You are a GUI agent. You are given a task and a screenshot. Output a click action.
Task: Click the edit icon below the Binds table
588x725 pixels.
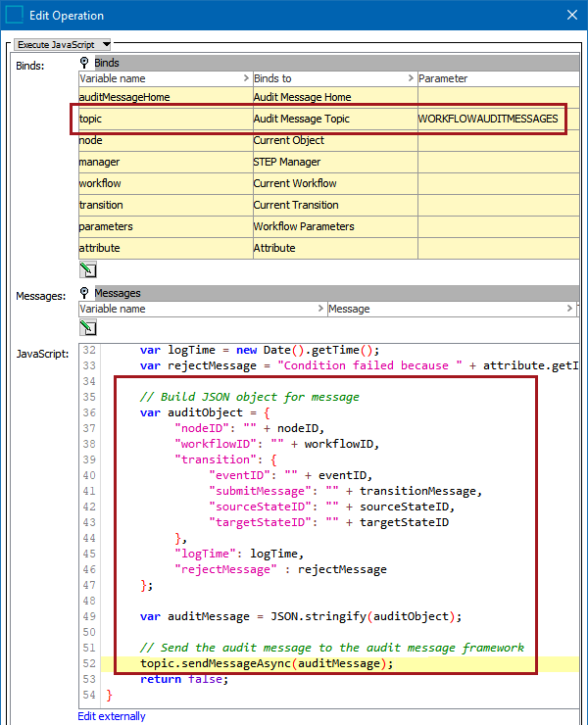[88, 268]
